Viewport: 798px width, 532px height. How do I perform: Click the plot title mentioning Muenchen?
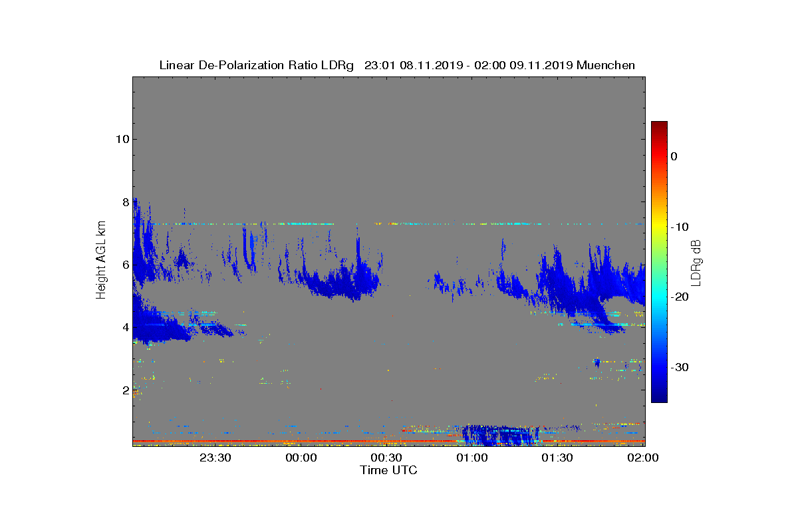point(397,65)
